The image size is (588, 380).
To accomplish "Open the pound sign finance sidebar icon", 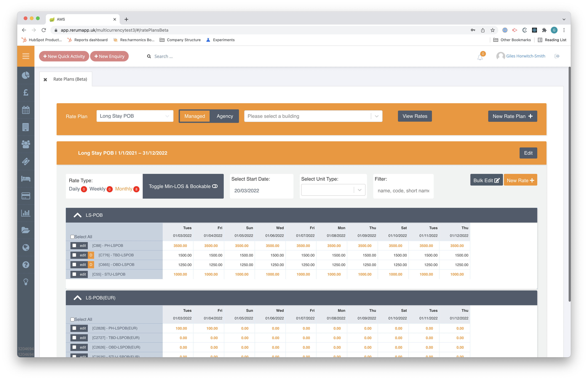I will (x=26, y=92).
